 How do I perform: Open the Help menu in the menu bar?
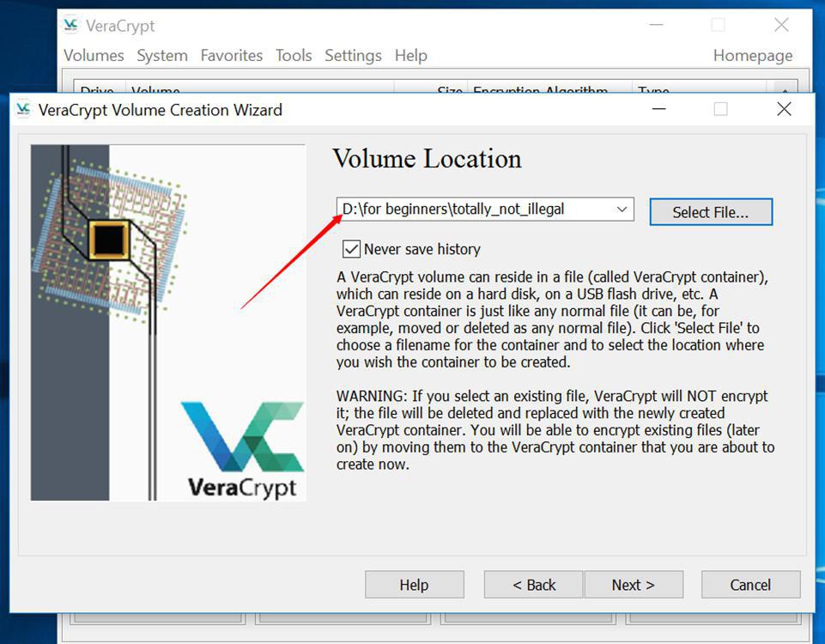pos(410,55)
